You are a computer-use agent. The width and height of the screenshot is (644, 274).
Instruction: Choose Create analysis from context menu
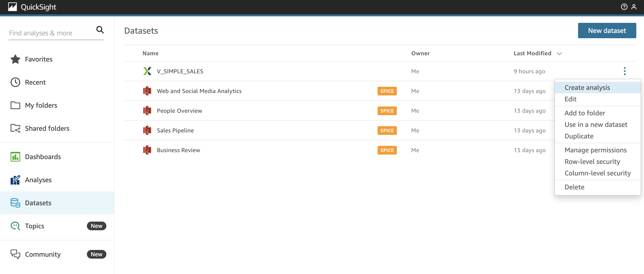(598, 87)
